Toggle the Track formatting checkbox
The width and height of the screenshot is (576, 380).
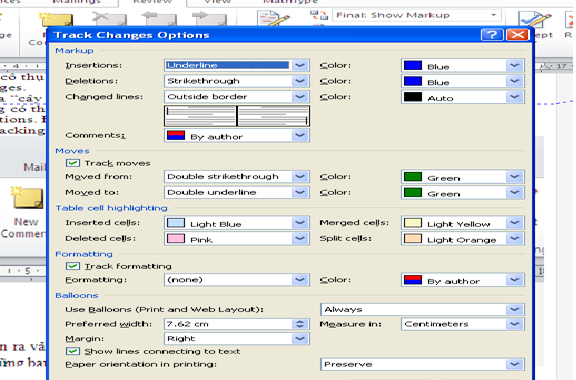pos(73,266)
